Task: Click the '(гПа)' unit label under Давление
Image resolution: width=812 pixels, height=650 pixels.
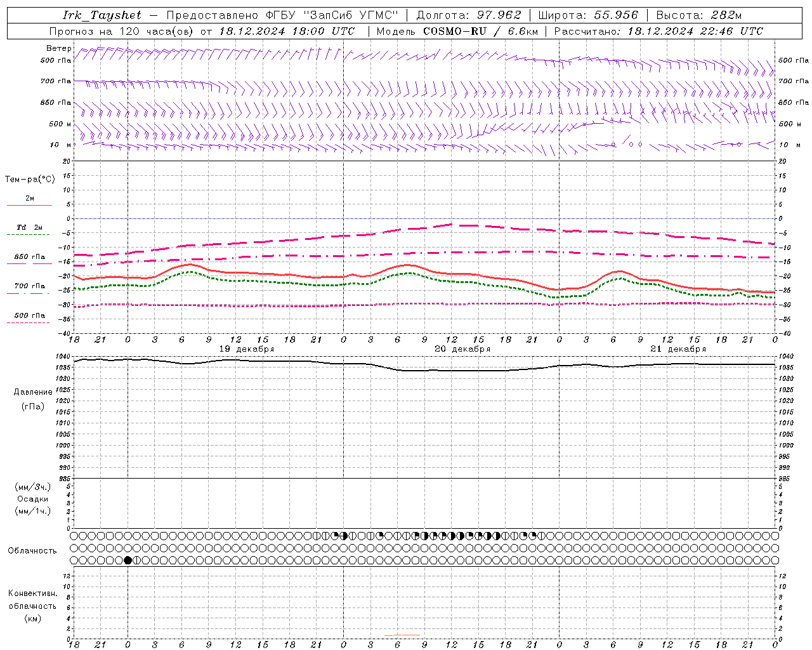Action: click(x=33, y=406)
